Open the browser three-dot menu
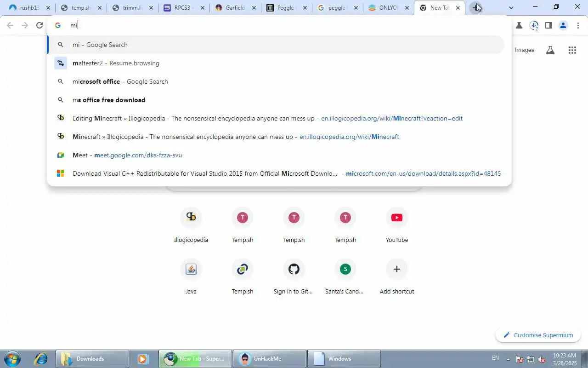Viewport: 588px width, 368px height. [578, 25]
